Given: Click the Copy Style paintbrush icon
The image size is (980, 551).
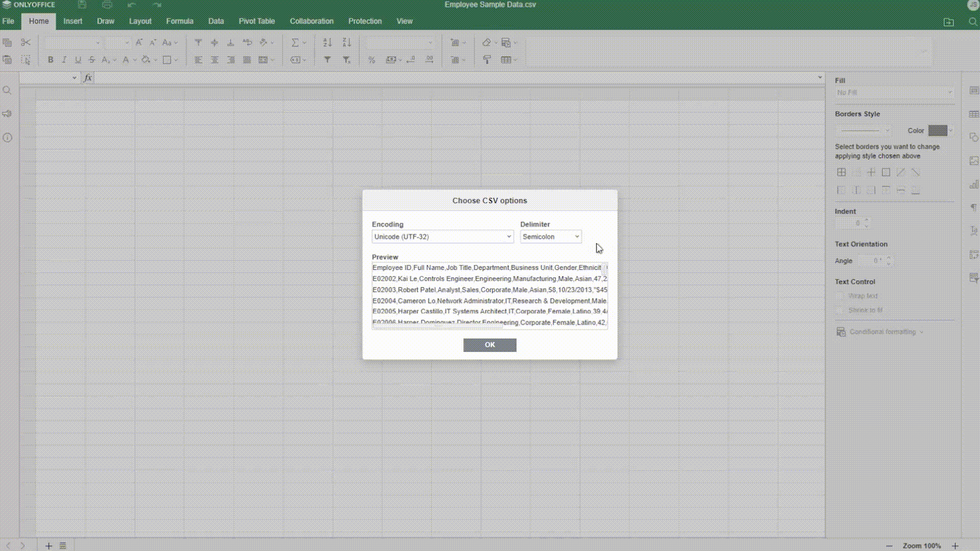Looking at the screenshot, I should (x=487, y=60).
